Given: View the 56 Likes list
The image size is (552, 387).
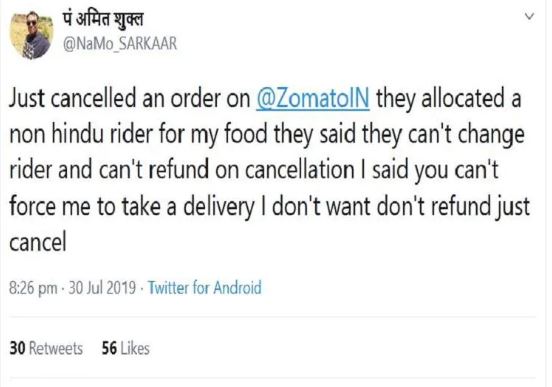Looking at the screenshot, I should point(126,348).
